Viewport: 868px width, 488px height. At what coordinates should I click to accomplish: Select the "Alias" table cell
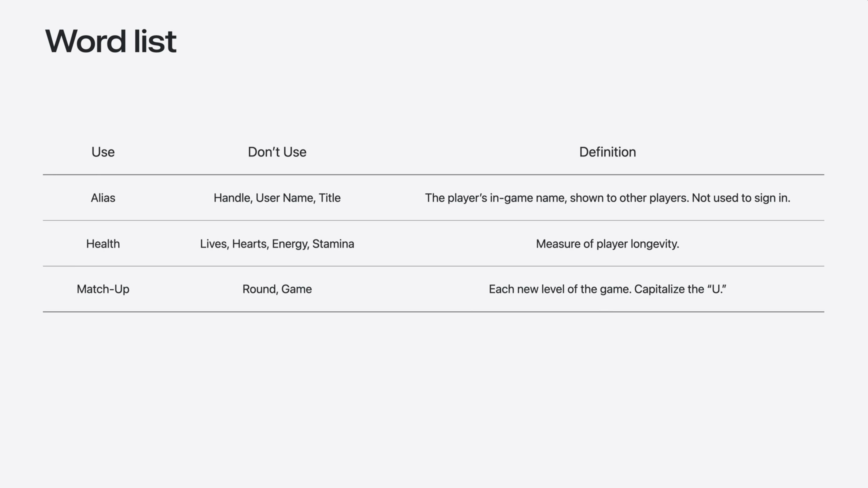pos(103,198)
